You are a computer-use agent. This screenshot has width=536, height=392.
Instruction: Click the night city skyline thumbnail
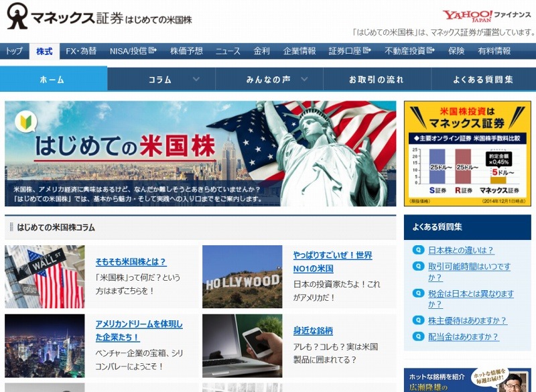click(x=45, y=346)
